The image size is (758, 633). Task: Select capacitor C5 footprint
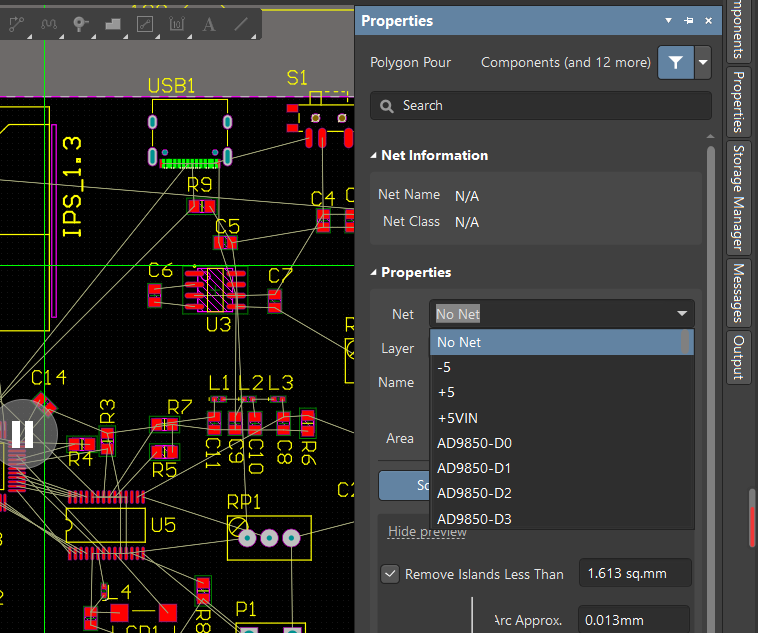[225, 242]
